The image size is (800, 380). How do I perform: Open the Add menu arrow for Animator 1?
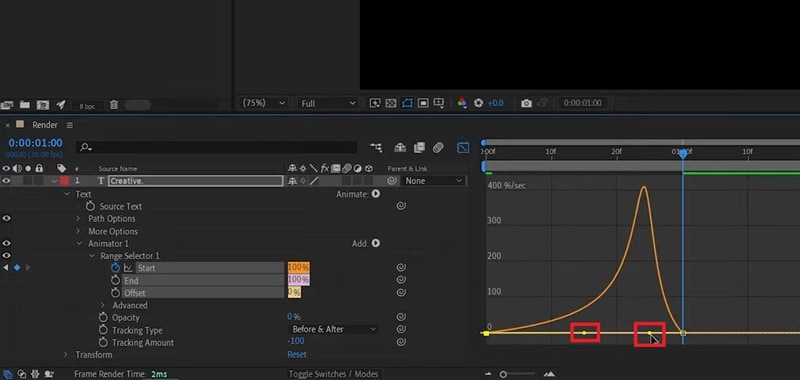376,243
